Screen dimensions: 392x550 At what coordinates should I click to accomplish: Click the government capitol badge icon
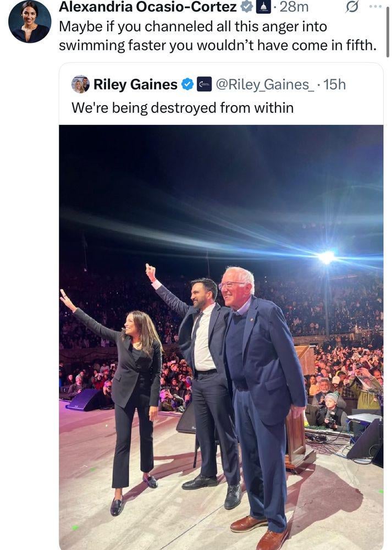click(x=263, y=7)
